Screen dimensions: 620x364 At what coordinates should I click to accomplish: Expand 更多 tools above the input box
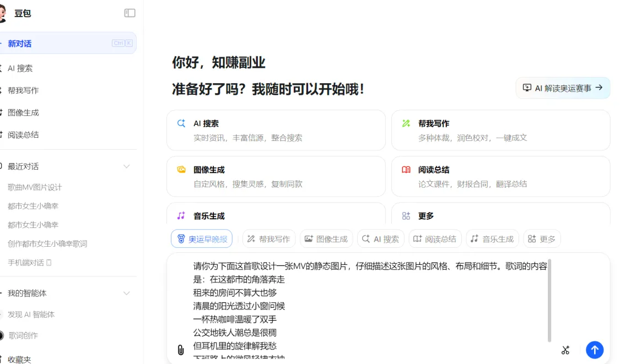pyautogui.click(x=542, y=238)
